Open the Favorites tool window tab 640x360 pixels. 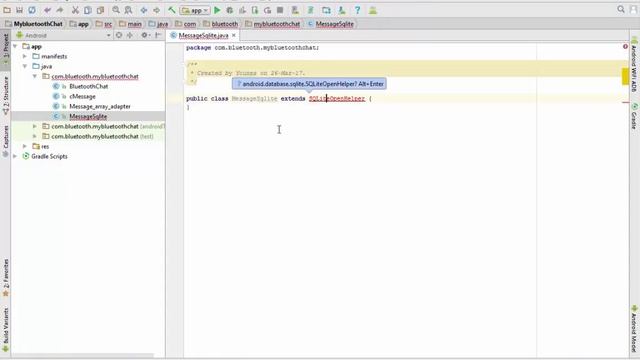point(6,278)
